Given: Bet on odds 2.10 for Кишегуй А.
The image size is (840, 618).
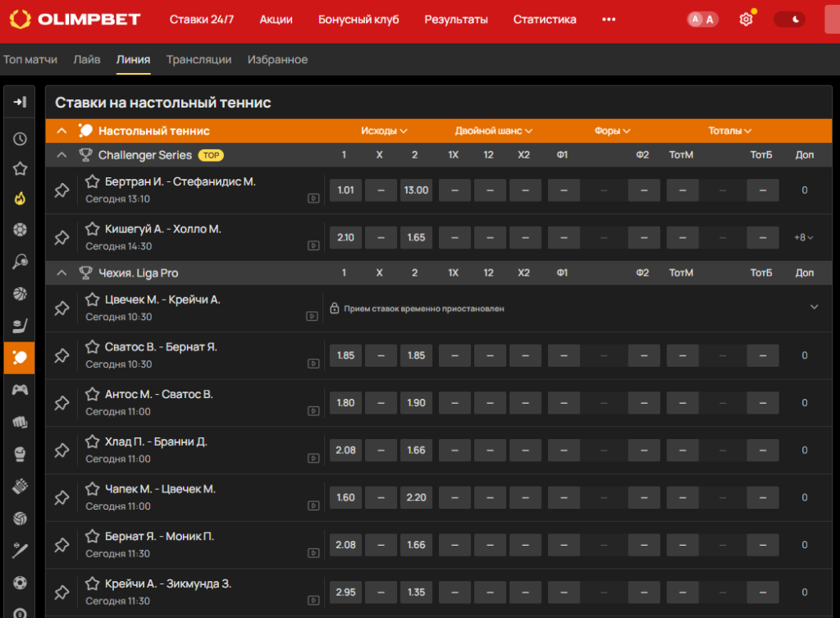Looking at the screenshot, I should 345,237.
